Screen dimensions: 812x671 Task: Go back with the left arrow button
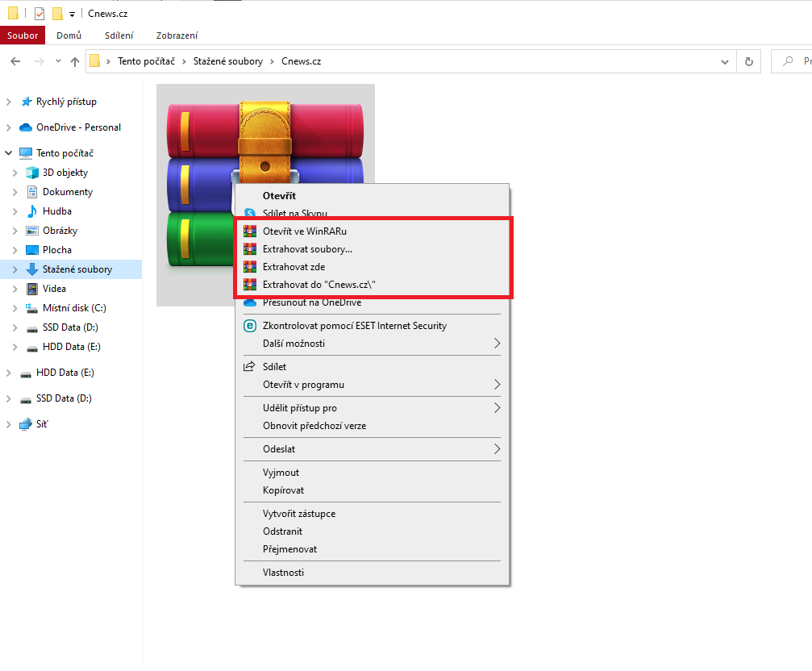tap(15, 61)
